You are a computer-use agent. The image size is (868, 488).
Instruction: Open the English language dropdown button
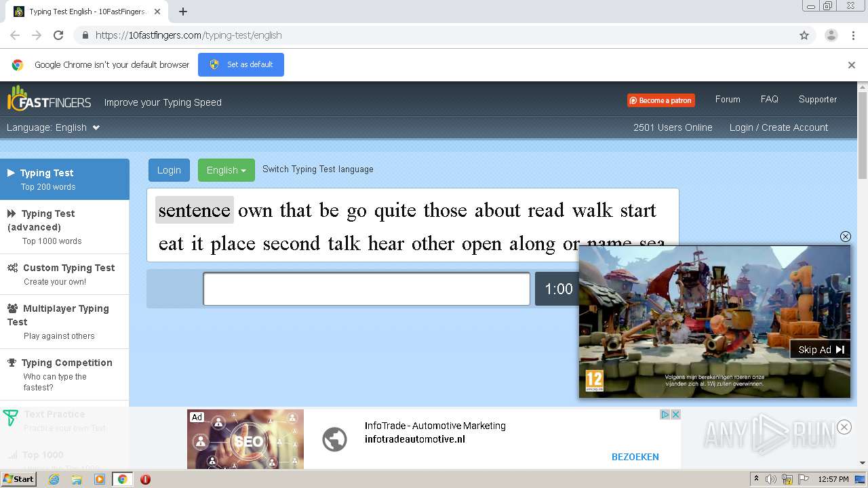coord(226,170)
